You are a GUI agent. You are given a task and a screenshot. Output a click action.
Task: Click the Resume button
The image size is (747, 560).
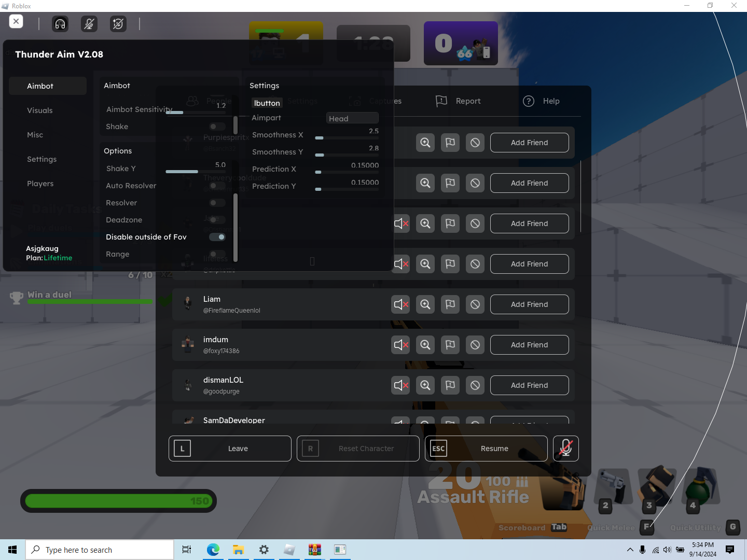(486, 449)
